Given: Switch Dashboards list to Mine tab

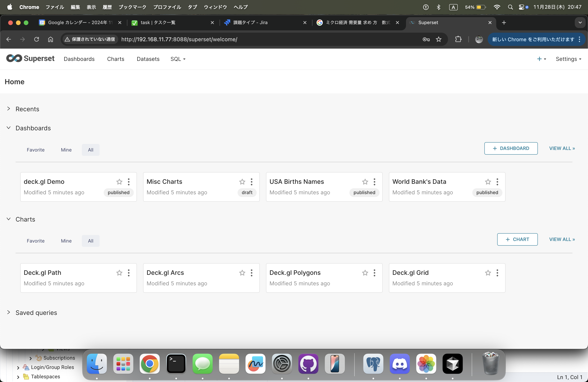Looking at the screenshot, I should (66, 150).
